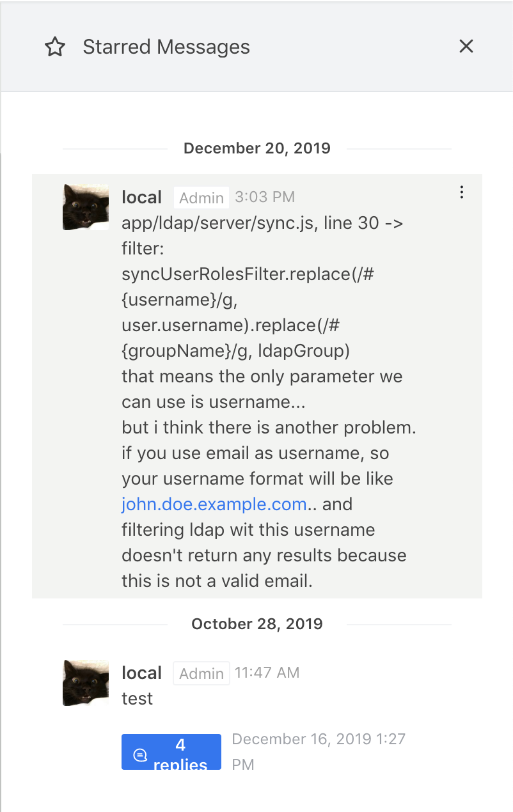This screenshot has height=812, width=513.
Task: Click the December 20, 2019 date divider
Action: 257,148
